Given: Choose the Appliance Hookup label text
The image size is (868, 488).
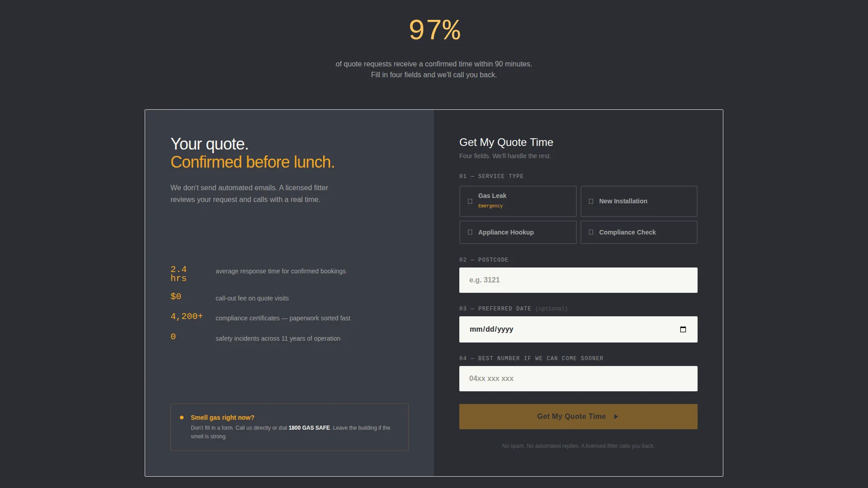Looking at the screenshot, I should click(506, 232).
